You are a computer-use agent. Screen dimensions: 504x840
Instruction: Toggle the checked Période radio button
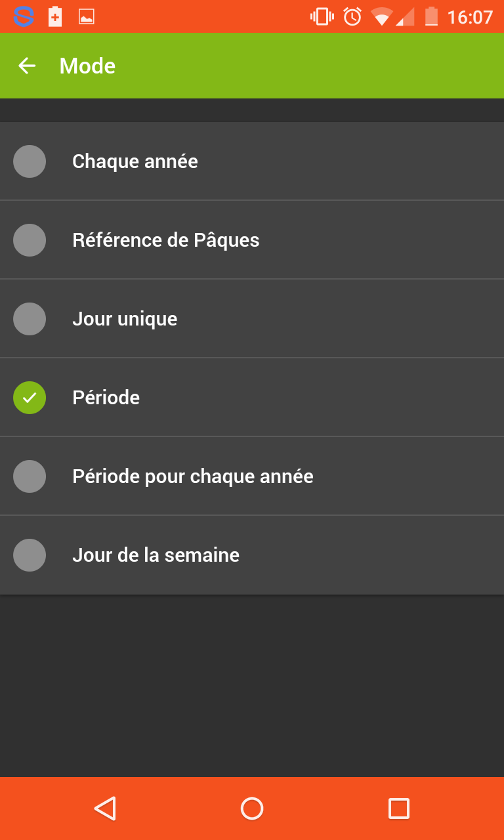click(30, 398)
